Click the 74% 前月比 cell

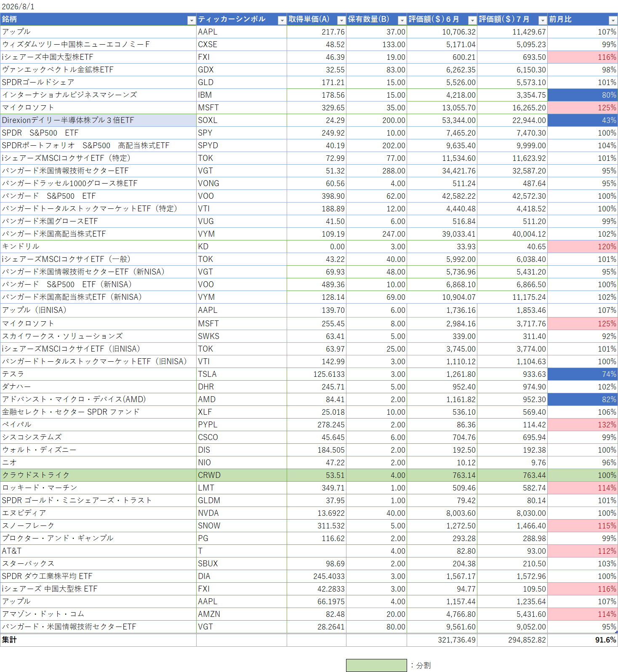click(x=583, y=374)
